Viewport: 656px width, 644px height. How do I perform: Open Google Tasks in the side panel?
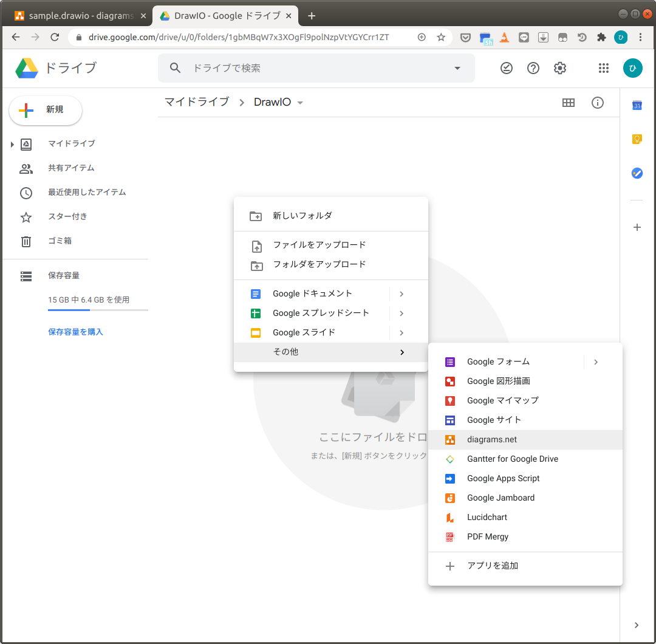637,173
